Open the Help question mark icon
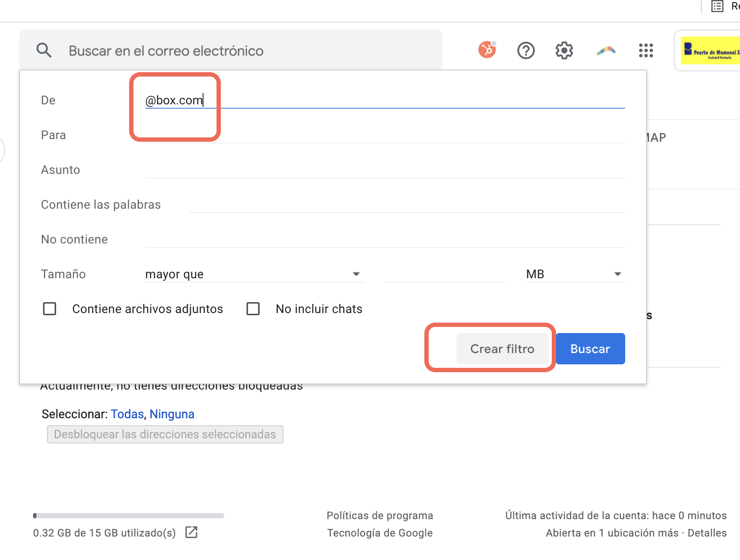 [526, 50]
